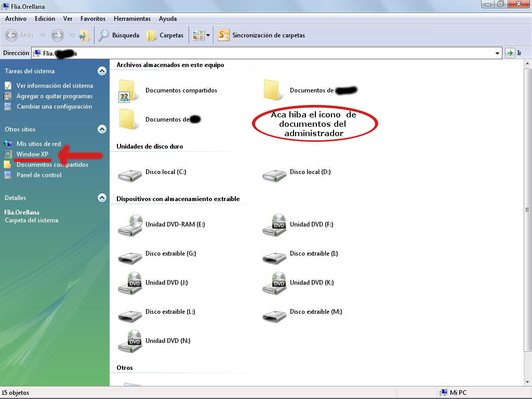Open the Window XP sidebar link

pos(33,154)
